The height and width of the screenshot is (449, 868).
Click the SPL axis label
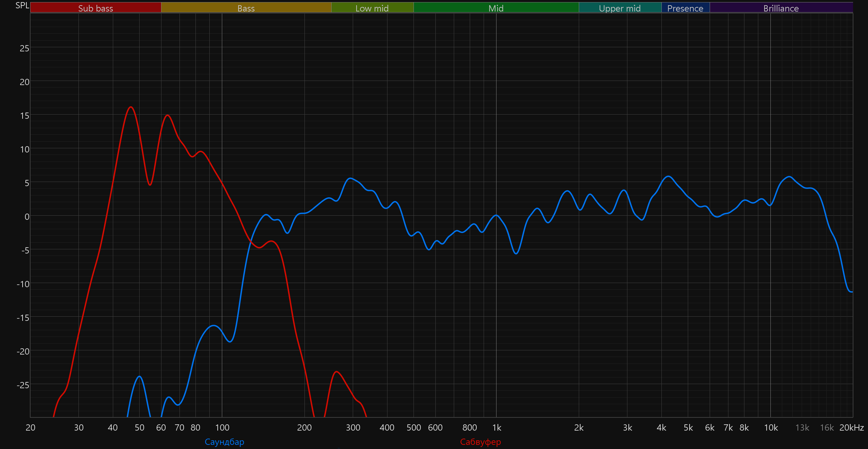pyautogui.click(x=22, y=6)
